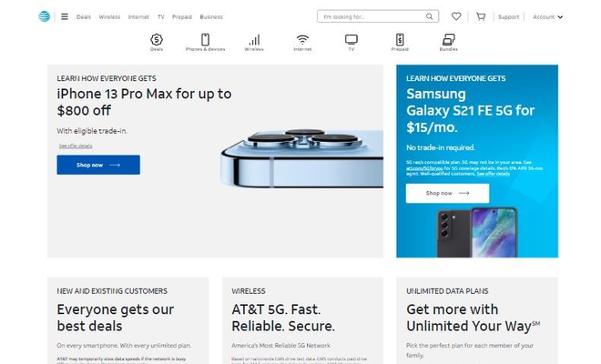Click the Support link
Image resolution: width=601 pixels, height=364 pixels.
pos(509,16)
